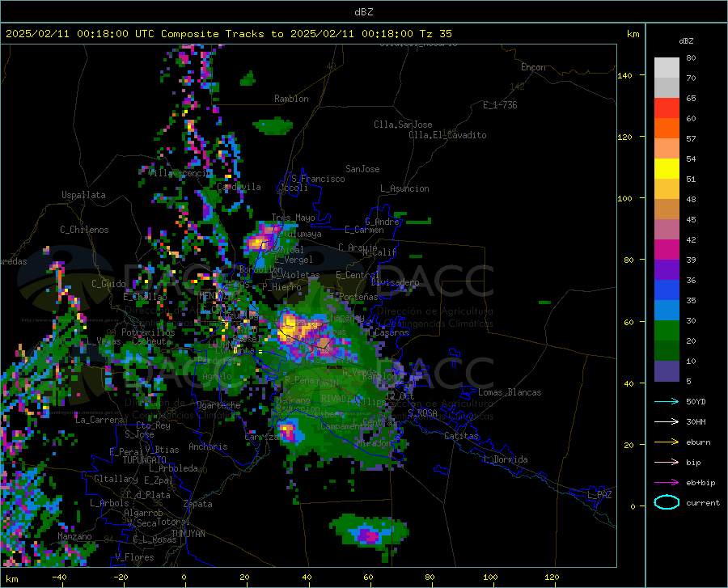Click the C_Chilenos map label

84,230
